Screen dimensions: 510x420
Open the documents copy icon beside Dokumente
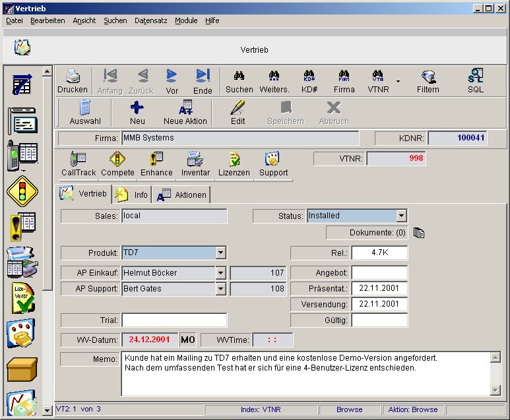(x=419, y=233)
